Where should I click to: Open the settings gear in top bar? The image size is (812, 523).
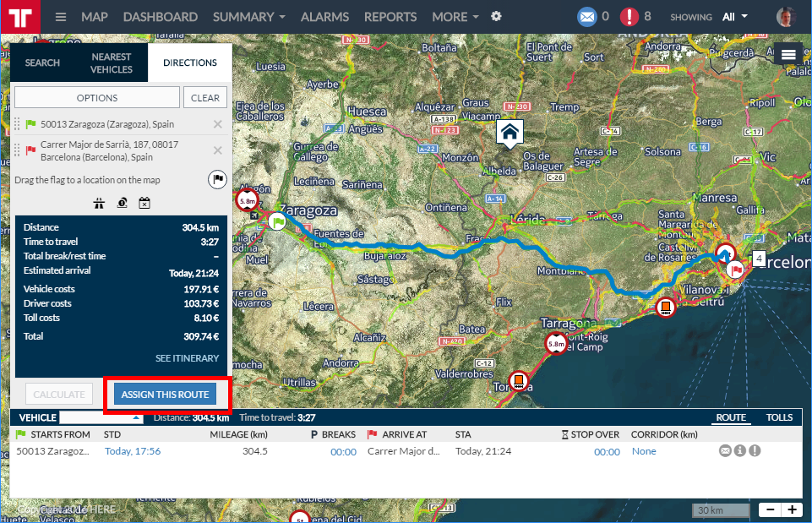[x=496, y=17]
